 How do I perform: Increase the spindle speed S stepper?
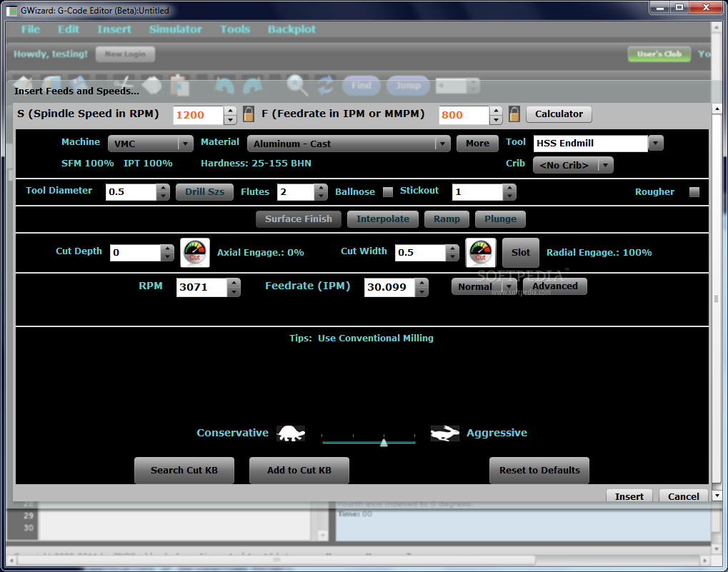230,111
